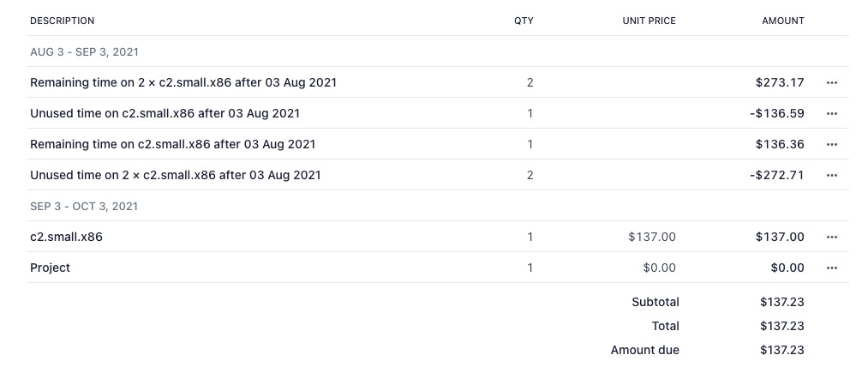Click the Amount due value

781,351
